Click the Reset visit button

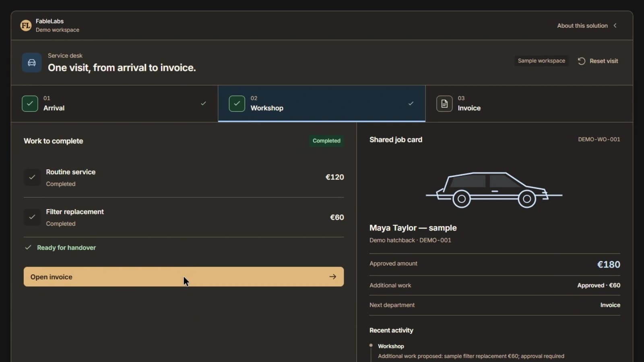(x=599, y=61)
